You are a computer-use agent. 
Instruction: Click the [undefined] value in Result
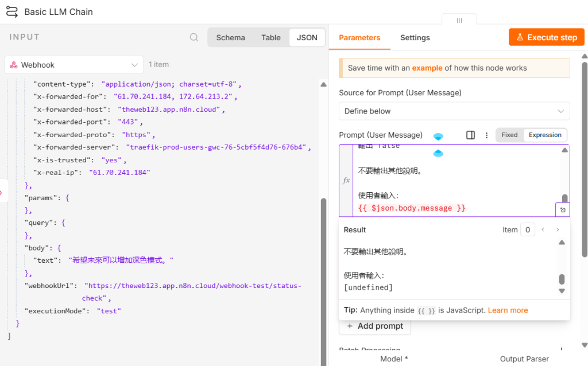[x=368, y=287]
